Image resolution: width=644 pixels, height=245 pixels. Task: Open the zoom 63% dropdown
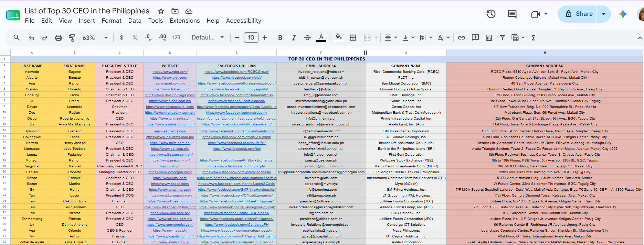click(x=95, y=38)
